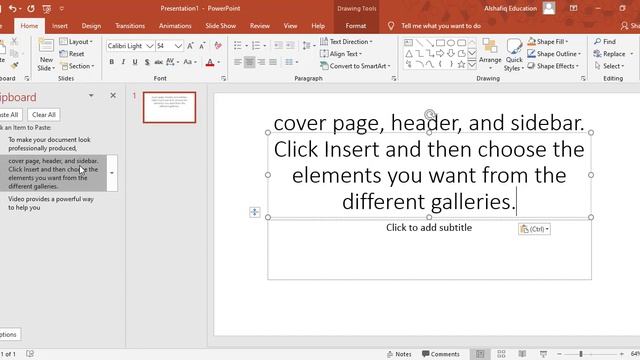Align text left
Viewport: 640px width, 360px height.
pyautogui.click(x=238, y=62)
